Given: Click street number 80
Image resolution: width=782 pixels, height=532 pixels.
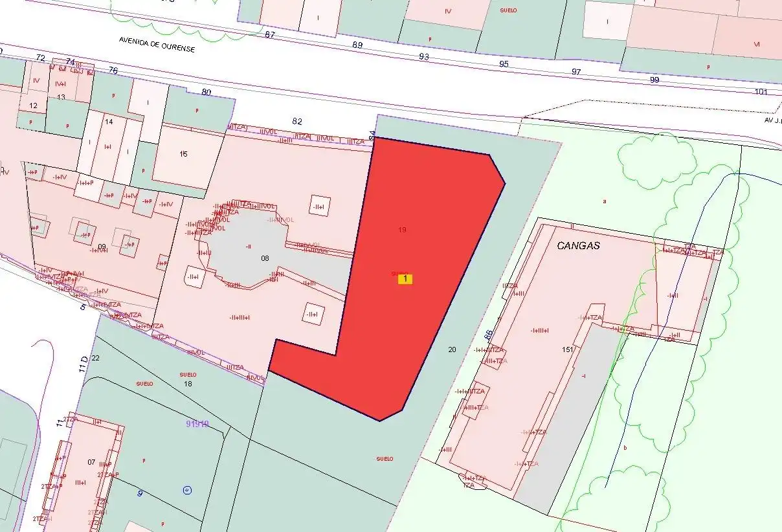Looking at the screenshot, I should (207, 92).
